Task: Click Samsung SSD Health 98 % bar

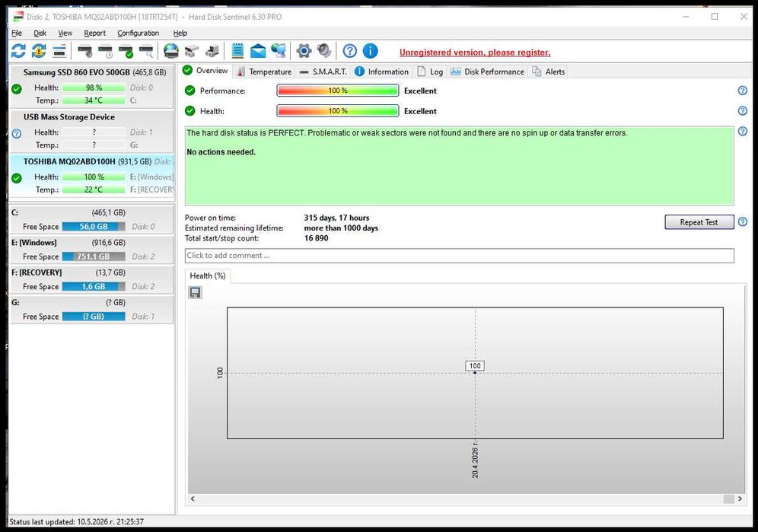Action: 94,88
